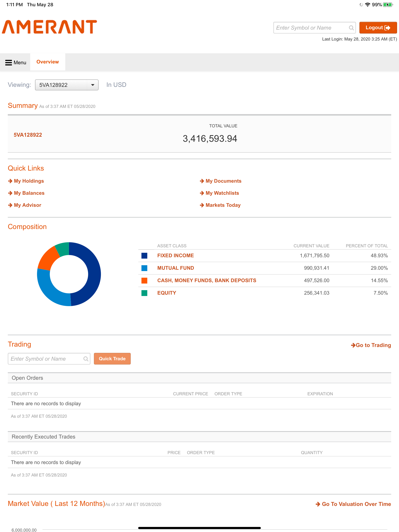This screenshot has height=532, width=399.
Task: Click the orange Cash swatch
Action: (144, 281)
